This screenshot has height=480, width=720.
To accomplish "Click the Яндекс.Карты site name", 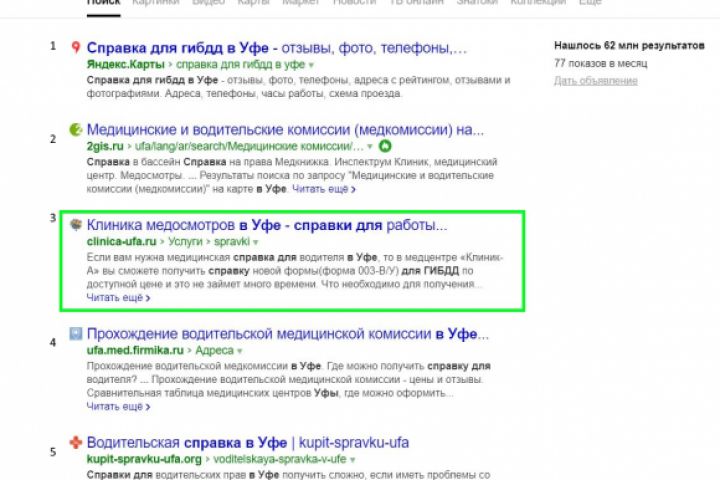I will coord(125,64).
